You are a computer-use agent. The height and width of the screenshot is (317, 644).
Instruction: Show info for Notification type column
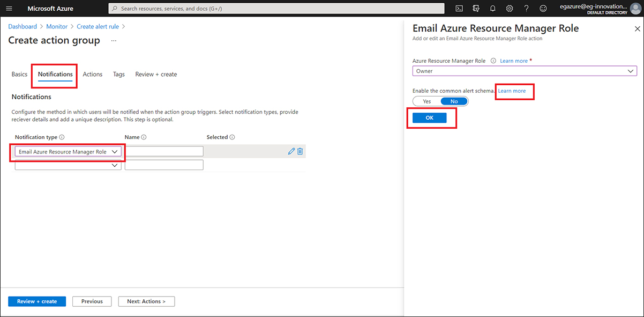[x=62, y=137]
